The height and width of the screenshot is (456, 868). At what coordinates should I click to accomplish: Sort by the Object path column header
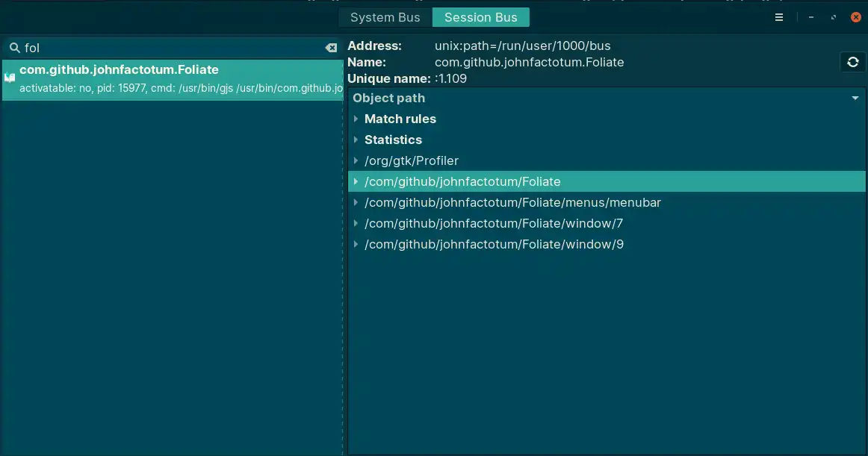pyautogui.click(x=388, y=98)
